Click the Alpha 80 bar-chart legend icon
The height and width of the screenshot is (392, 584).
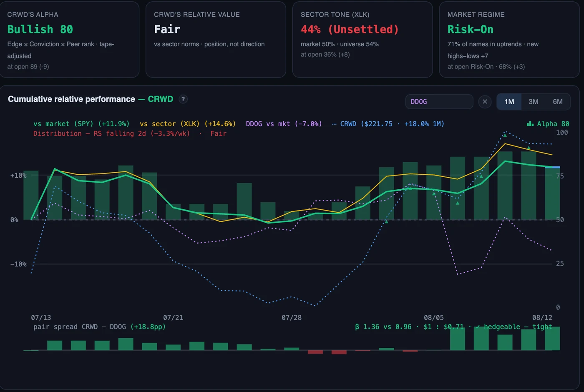(530, 124)
